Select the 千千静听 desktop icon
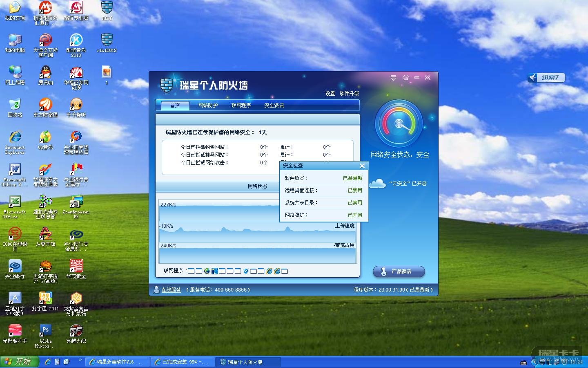588x368 pixels. pyautogui.click(x=76, y=108)
